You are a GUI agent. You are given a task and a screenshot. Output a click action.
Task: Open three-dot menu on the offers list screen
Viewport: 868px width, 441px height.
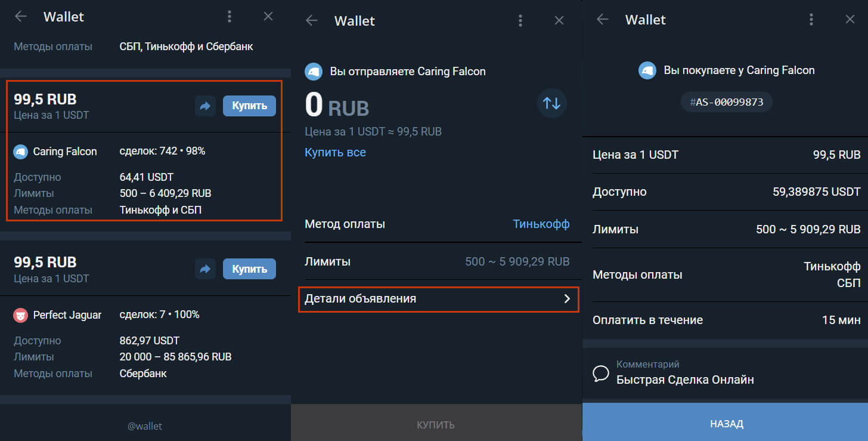[x=230, y=17]
